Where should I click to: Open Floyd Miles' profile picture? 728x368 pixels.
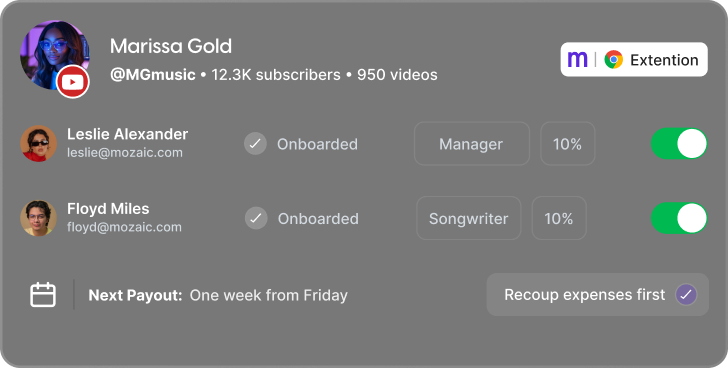click(39, 218)
